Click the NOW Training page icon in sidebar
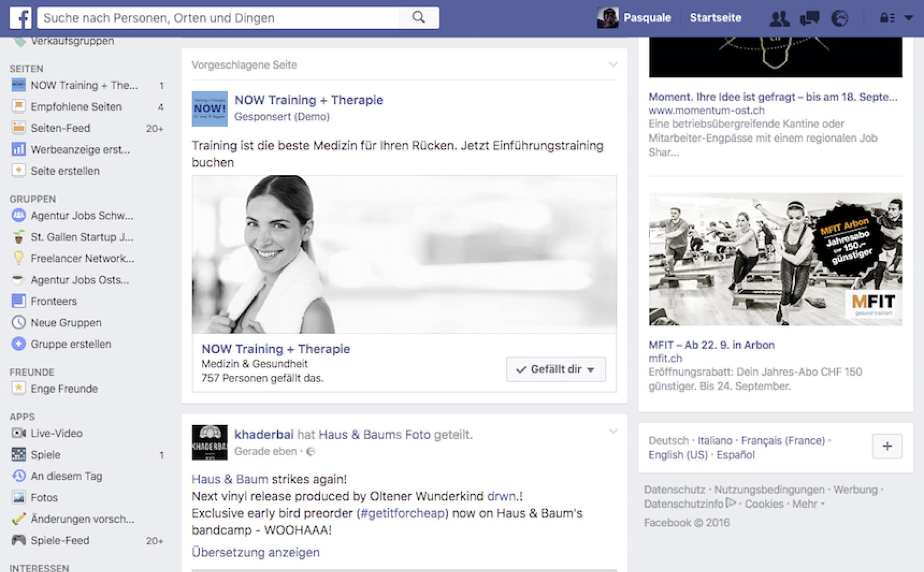 [18, 85]
